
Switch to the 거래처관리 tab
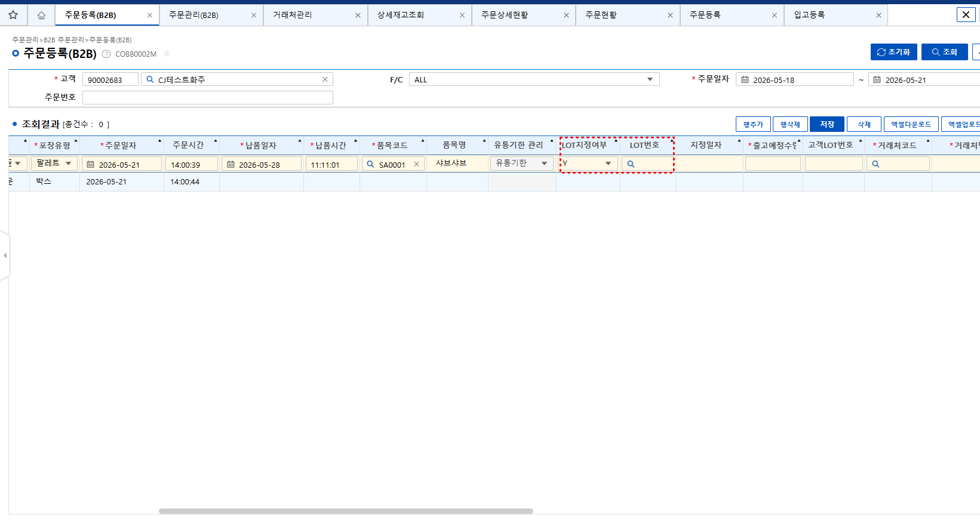tap(293, 15)
